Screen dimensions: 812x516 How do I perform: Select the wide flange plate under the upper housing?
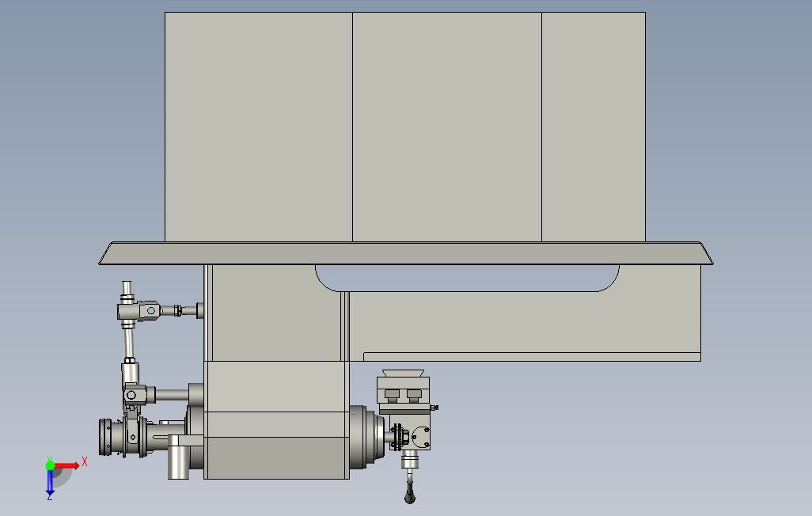click(406, 253)
